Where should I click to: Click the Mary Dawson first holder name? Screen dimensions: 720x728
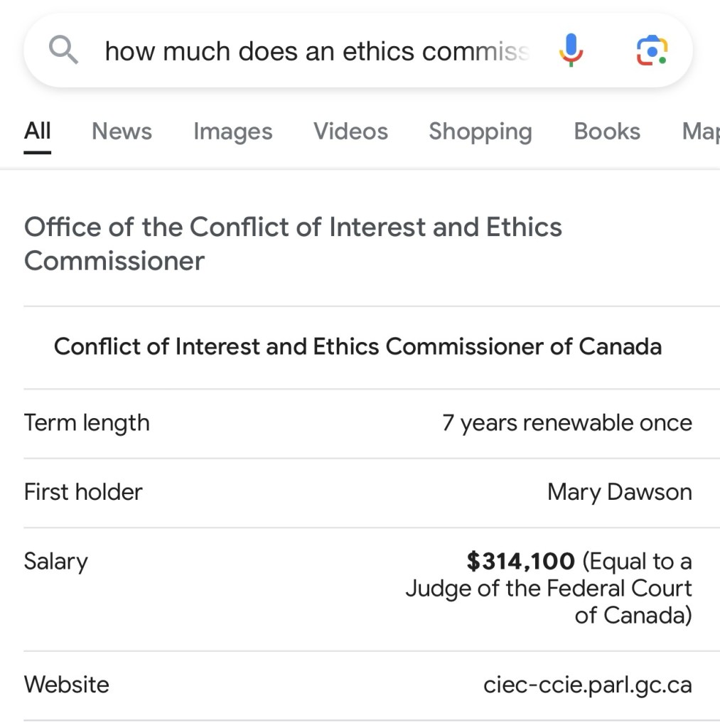point(619,492)
